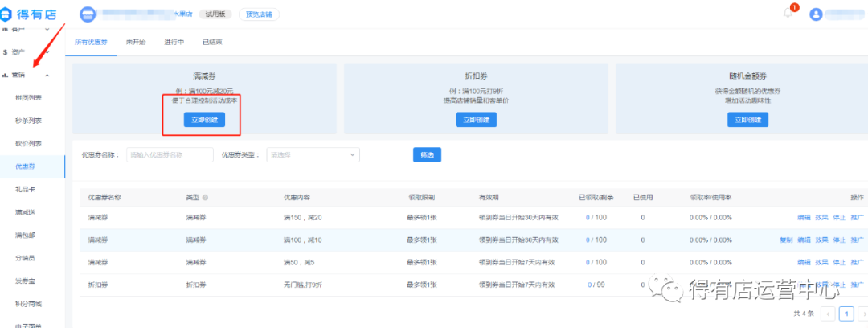Switch to 已结束 tab
The height and width of the screenshot is (328, 868).
(212, 42)
